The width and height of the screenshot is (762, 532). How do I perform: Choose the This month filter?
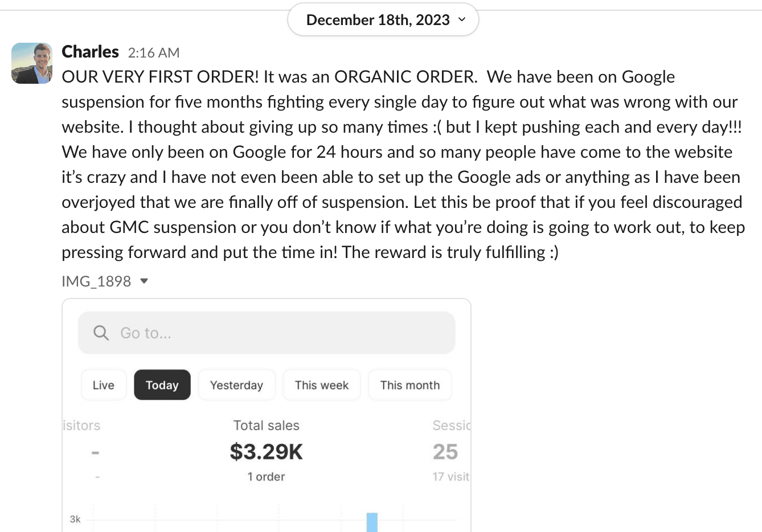[x=409, y=385]
